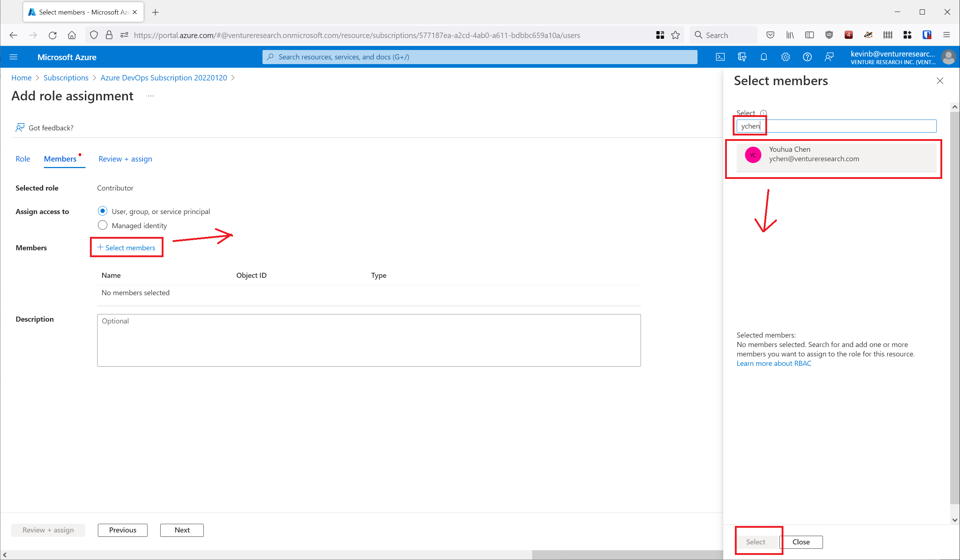Expand account menu via profile avatar
The height and width of the screenshot is (560, 960).
948,57
